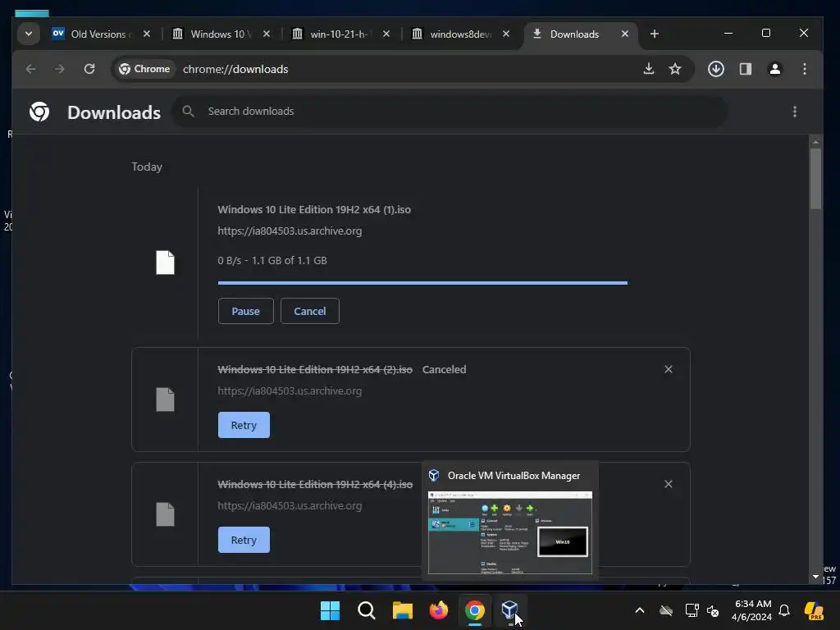840x630 pixels.
Task: Focus the Search downloads field
Action: pos(450,112)
